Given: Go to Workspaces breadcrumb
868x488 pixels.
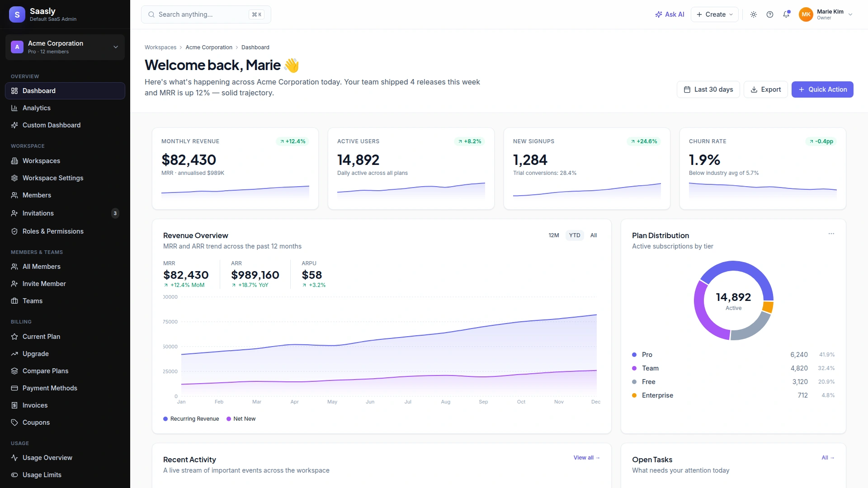Looking at the screenshot, I should (160, 47).
